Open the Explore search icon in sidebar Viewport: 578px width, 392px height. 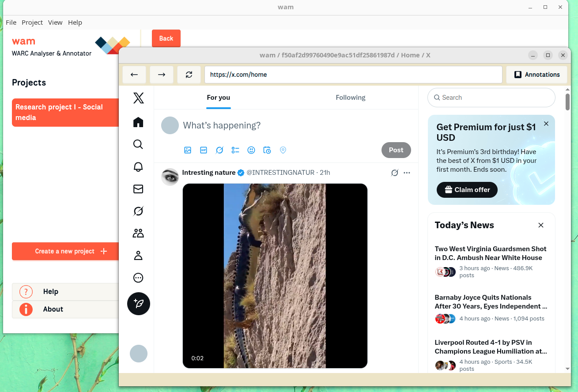click(138, 144)
